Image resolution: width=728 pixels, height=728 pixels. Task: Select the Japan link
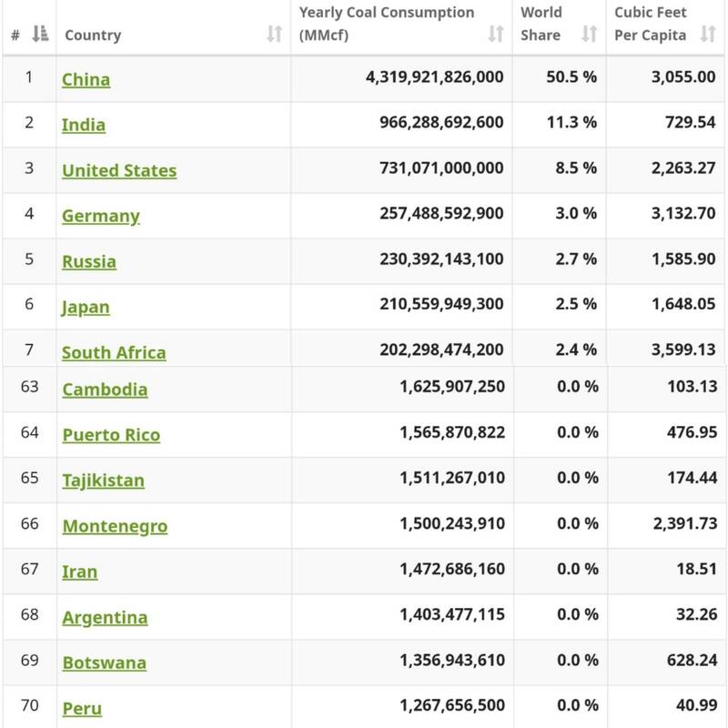point(86,308)
